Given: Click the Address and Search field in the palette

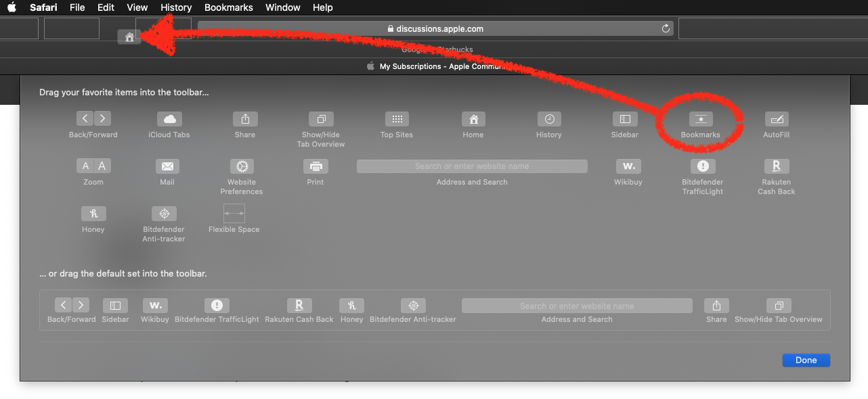Looking at the screenshot, I should pyautogui.click(x=472, y=166).
